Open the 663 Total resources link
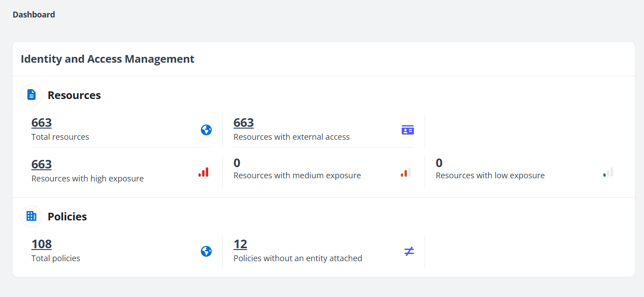Image resolution: width=644 pixels, height=297 pixels. (42, 122)
